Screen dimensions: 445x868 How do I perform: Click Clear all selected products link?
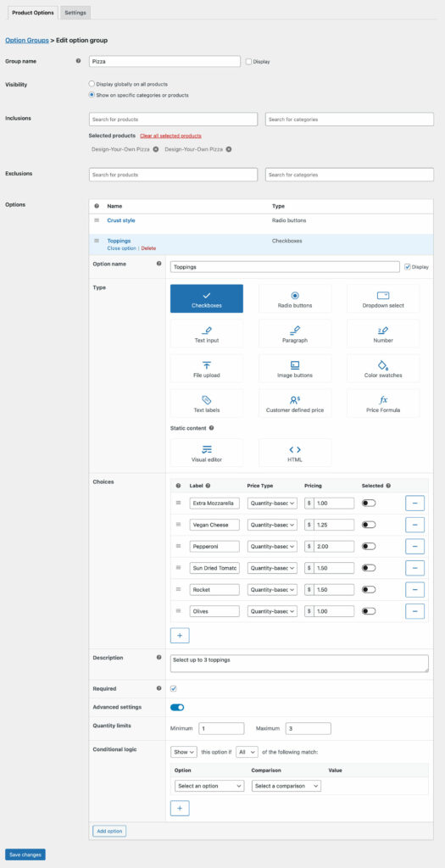pyautogui.click(x=170, y=136)
